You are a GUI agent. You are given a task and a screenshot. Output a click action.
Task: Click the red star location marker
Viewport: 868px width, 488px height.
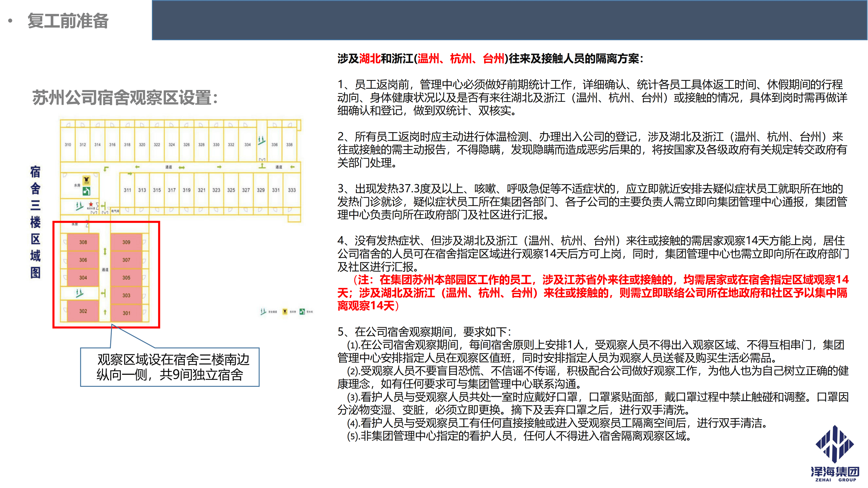point(91,204)
